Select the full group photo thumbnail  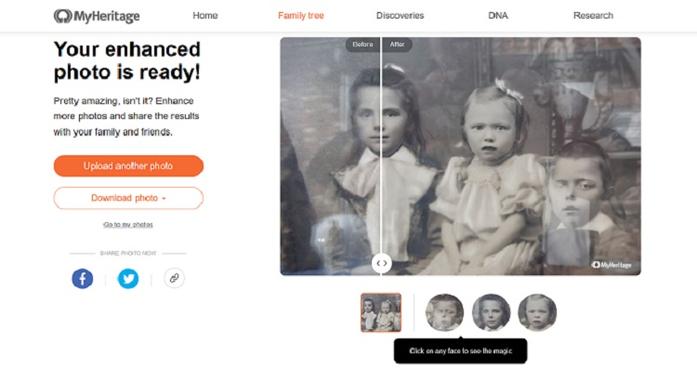[381, 313]
